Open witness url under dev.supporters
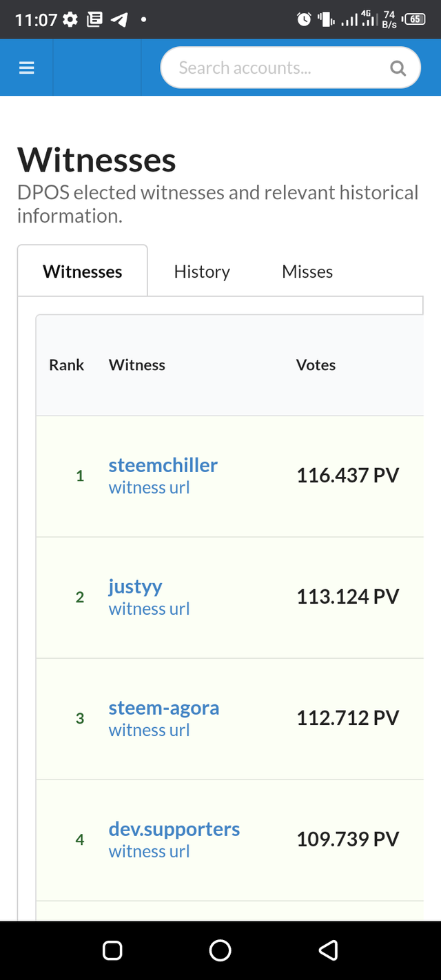 (149, 851)
